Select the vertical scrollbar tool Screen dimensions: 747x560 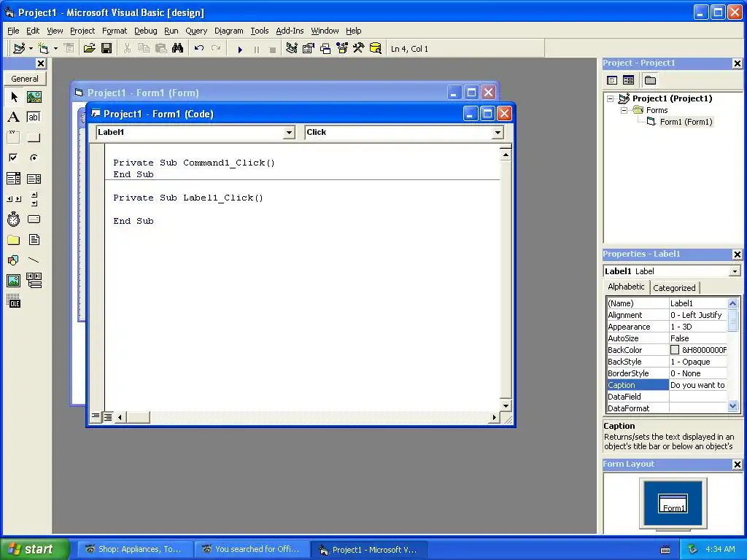point(34,198)
